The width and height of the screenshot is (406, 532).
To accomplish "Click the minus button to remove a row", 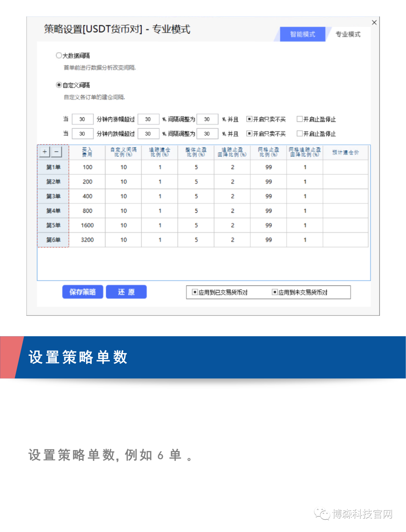I will click(x=56, y=152).
